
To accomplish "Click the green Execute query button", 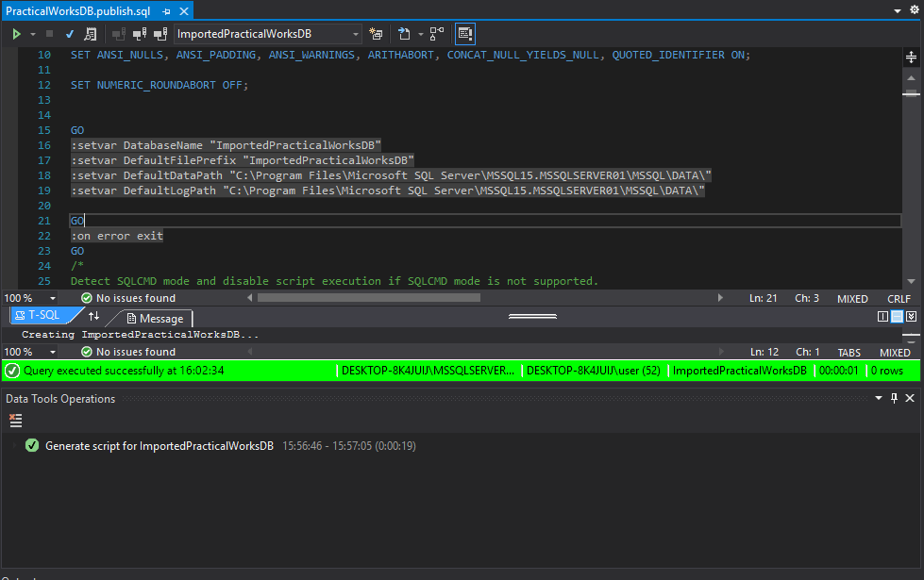I will tap(17, 34).
